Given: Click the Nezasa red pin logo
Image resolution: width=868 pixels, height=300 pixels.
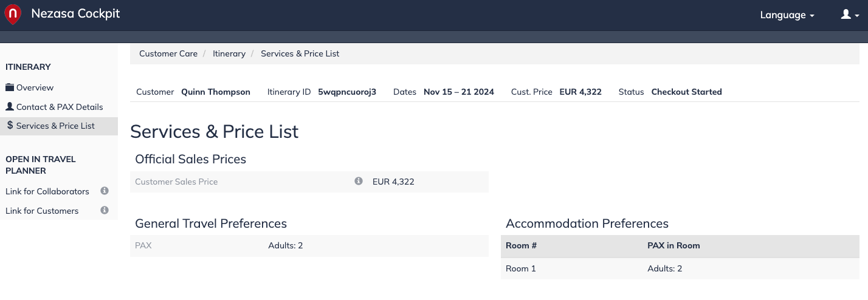Looking at the screenshot, I should (12, 15).
